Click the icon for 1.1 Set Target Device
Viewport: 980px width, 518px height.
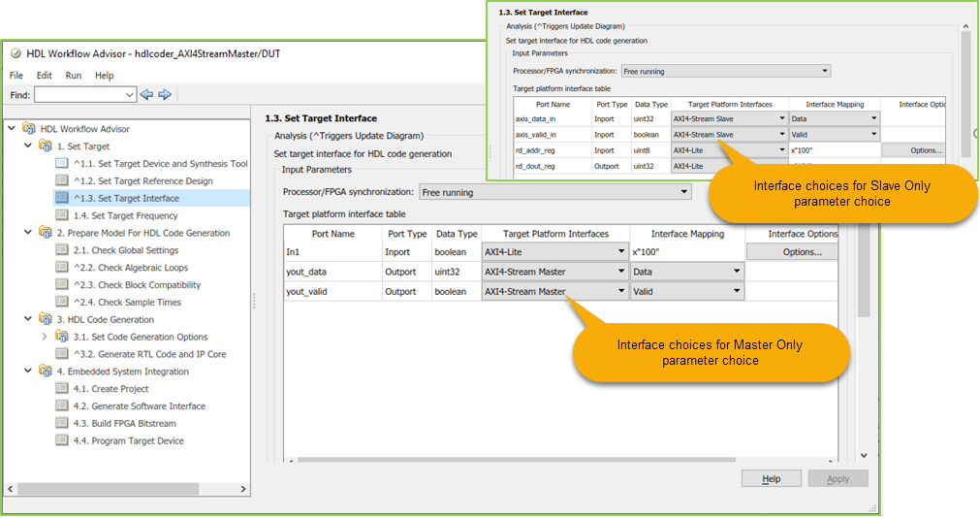(62, 163)
